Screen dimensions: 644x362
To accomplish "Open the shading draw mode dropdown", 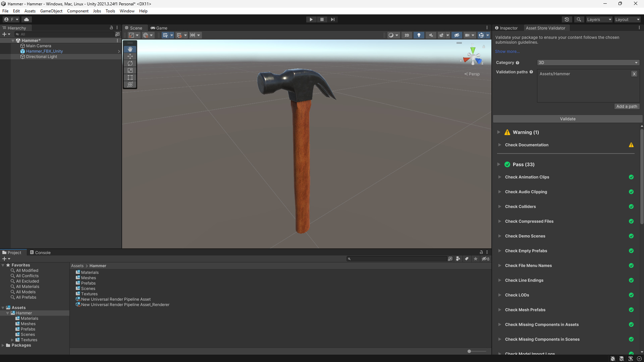I will coord(393,35).
